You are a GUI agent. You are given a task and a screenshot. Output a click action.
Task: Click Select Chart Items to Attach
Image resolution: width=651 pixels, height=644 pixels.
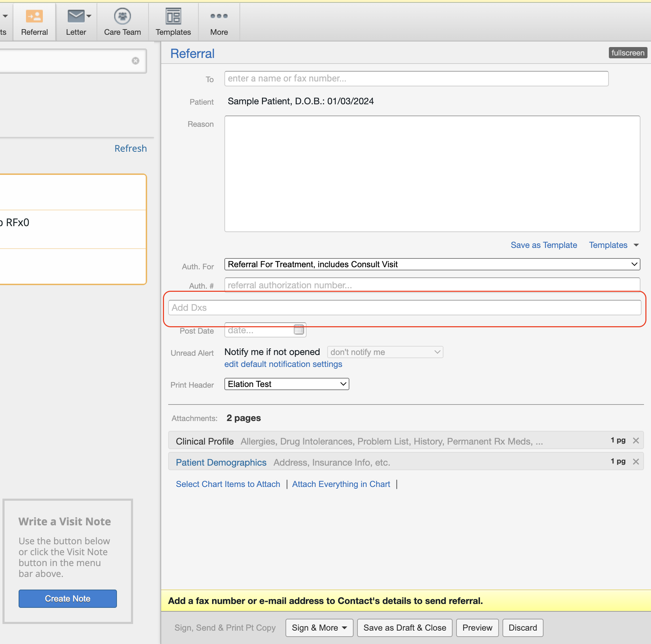[228, 484]
